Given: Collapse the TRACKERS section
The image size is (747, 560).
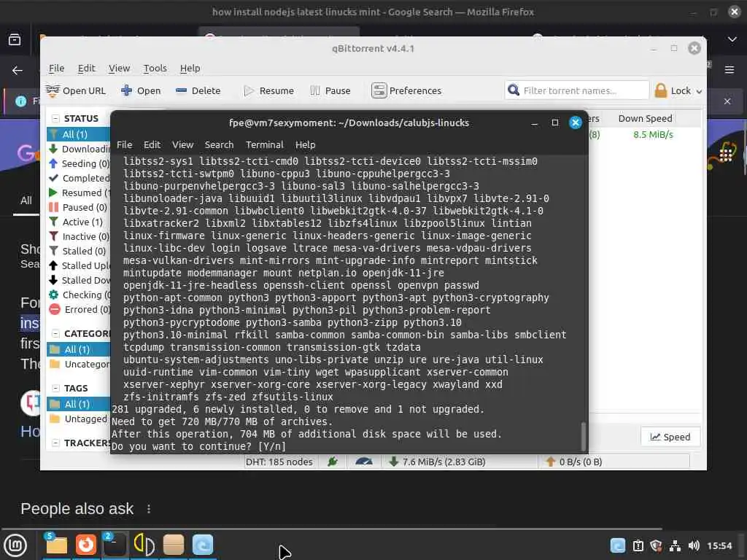Looking at the screenshot, I should [55, 443].
